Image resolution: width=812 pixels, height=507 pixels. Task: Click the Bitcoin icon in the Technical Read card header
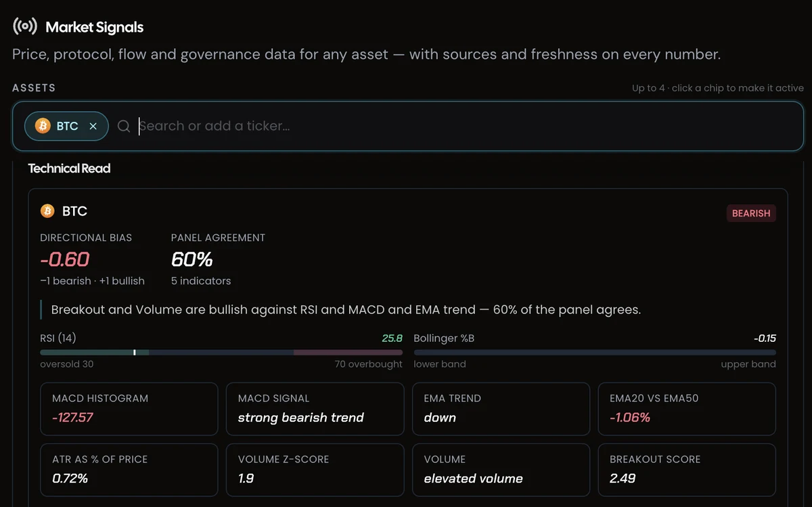coord(47,211)
